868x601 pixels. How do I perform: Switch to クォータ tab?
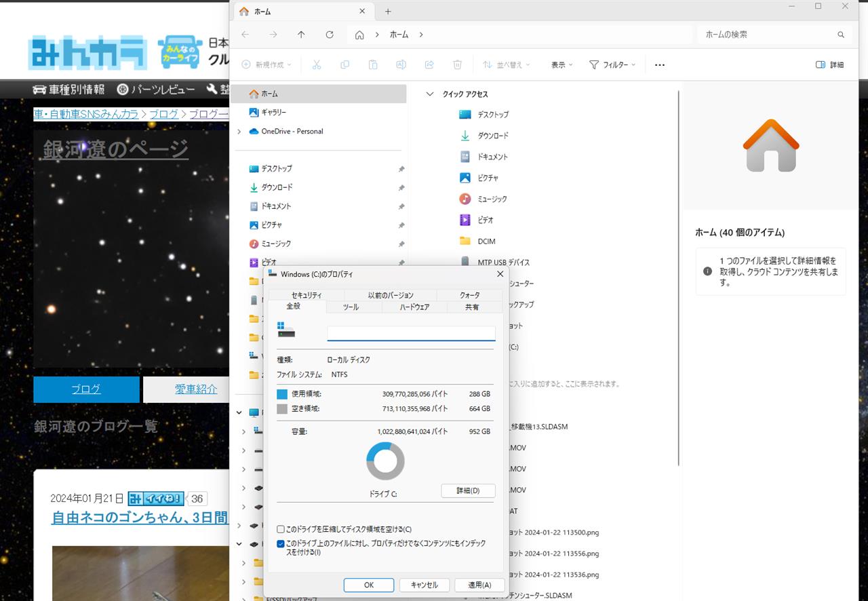pos(469,295)
